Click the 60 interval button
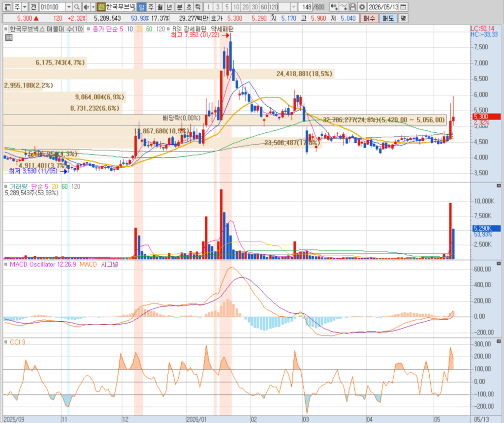Viewport: 504px width, 423px height. coord(264,7)
